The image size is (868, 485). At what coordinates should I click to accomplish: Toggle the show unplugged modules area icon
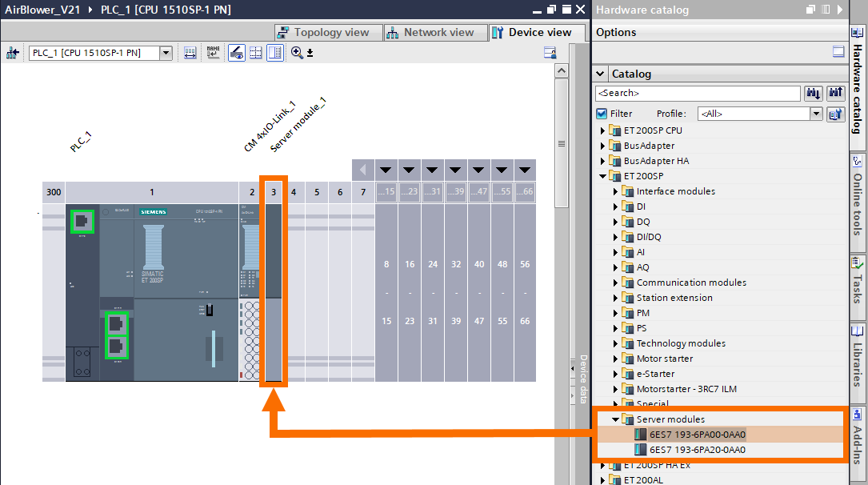tap(275, 53)
